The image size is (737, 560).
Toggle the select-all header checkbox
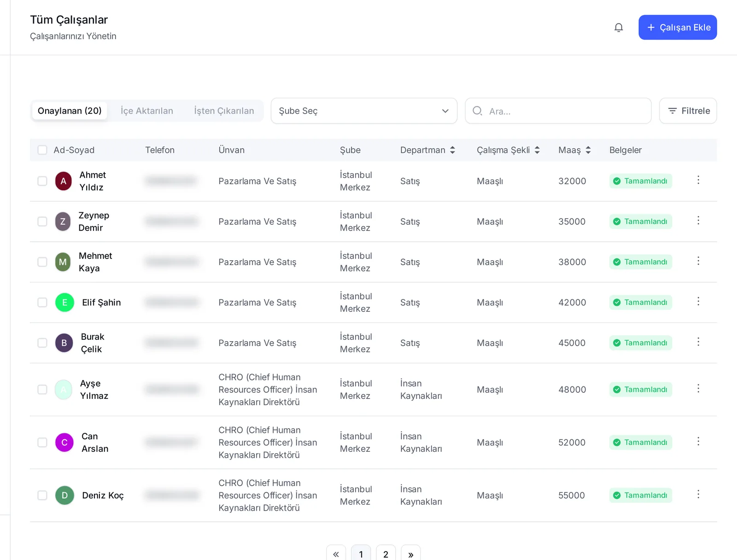tap(42, 150)
